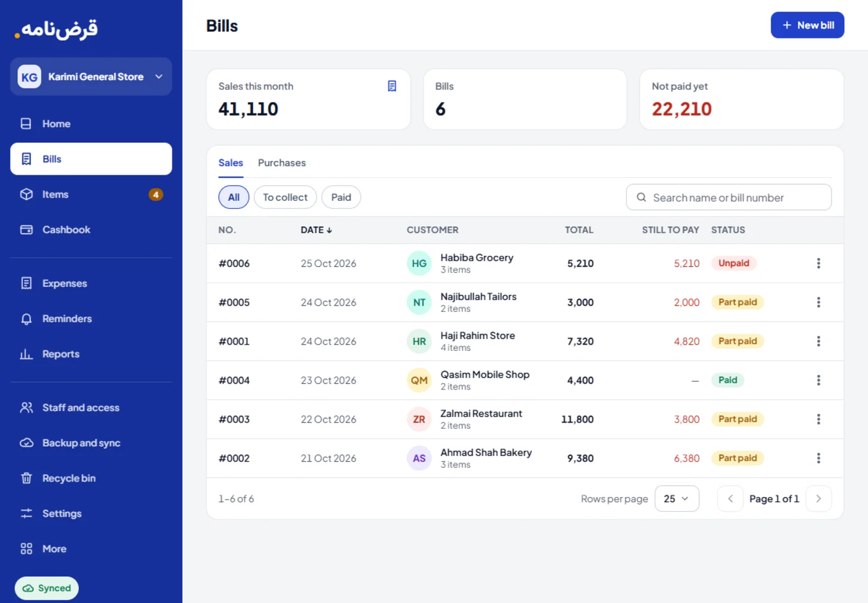Go to the previous page
The width and height of the screenshot is (868, 603).
pos(730,499)
